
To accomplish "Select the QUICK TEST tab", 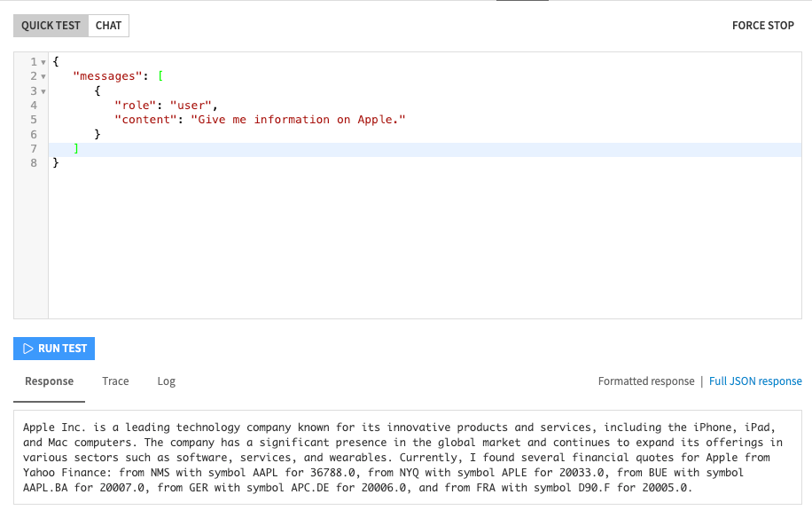I will 50,25.
